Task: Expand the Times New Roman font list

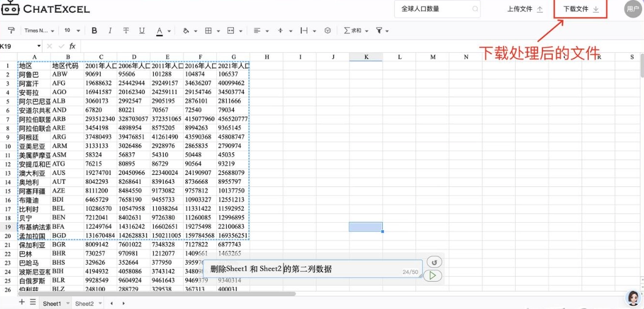Action: 39,30
